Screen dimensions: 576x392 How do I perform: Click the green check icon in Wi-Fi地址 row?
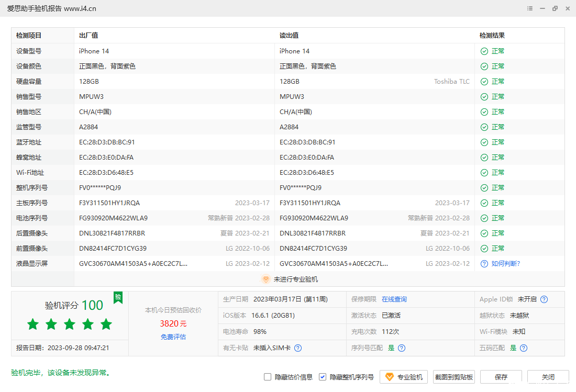[484, 173]
